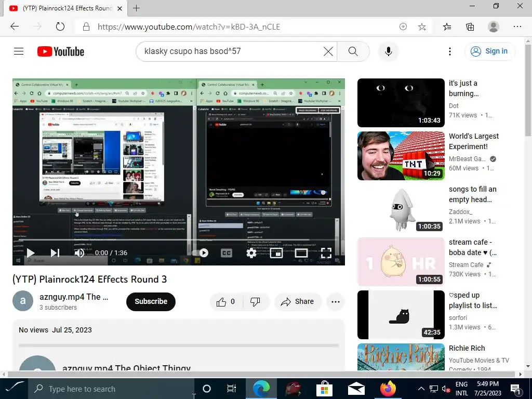532x399 pixels.
Task: Open stream cafe boba date title
Action: pos(473,247)
